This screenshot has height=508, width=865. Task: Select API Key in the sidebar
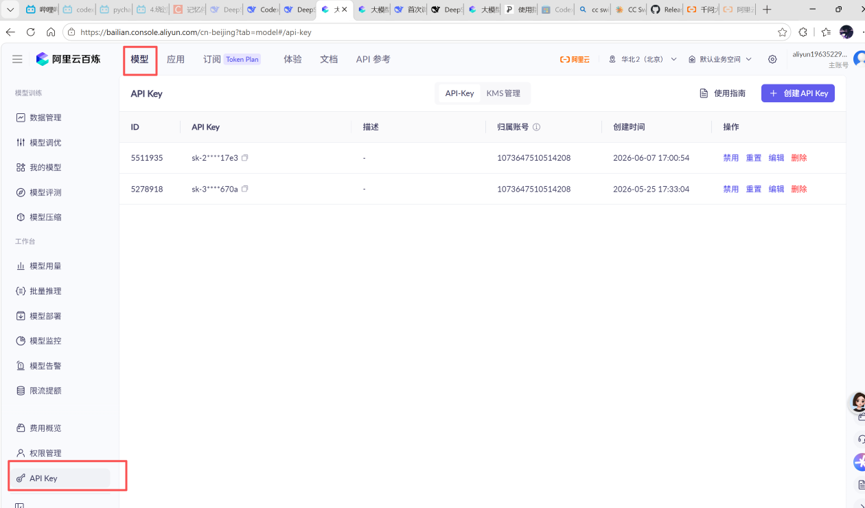60,478
